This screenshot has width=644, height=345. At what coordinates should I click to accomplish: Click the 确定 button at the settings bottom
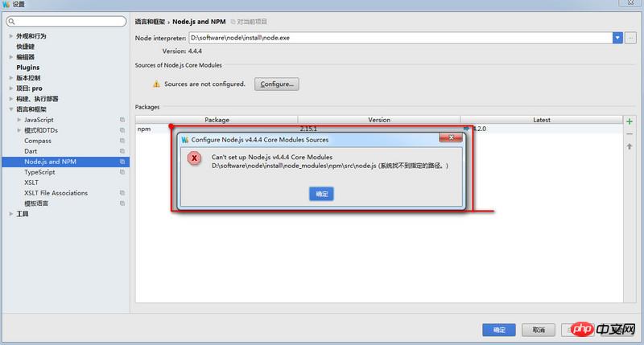(499, 330)
